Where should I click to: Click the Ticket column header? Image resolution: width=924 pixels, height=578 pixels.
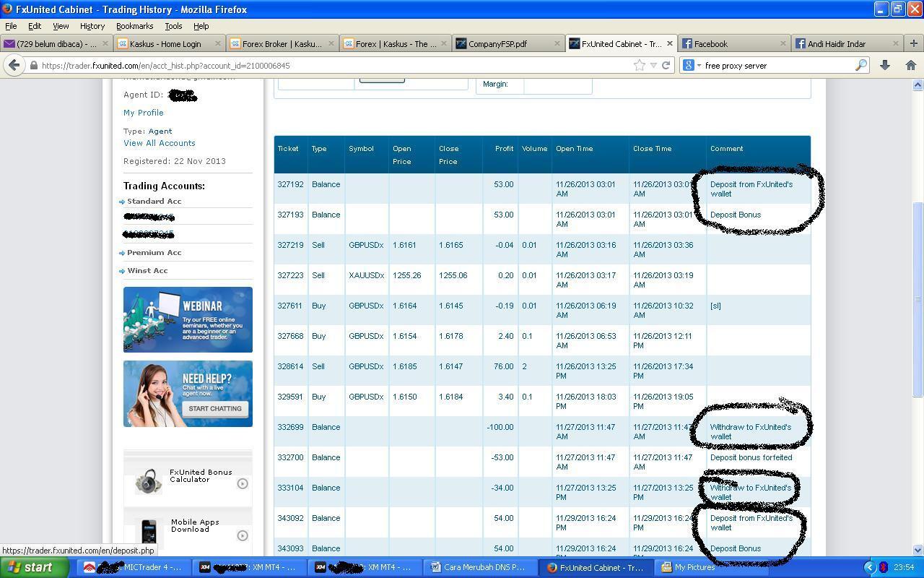(x=288, y=149)
